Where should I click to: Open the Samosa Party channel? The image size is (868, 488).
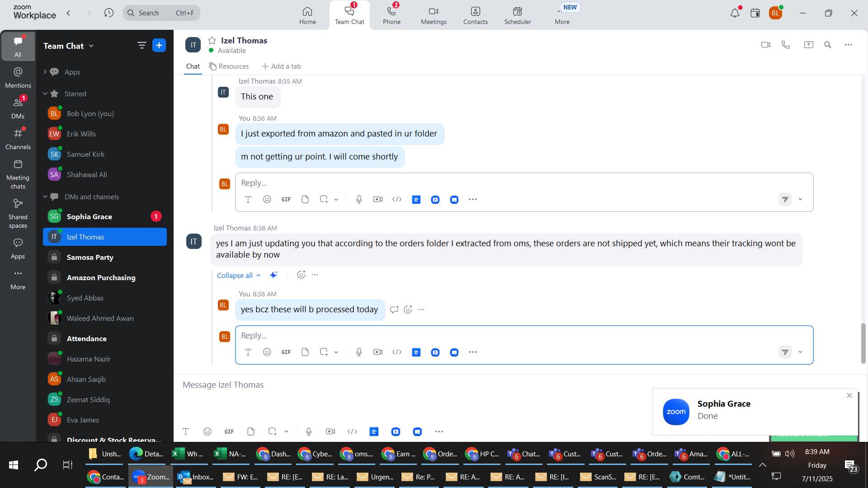pos(105,257)
